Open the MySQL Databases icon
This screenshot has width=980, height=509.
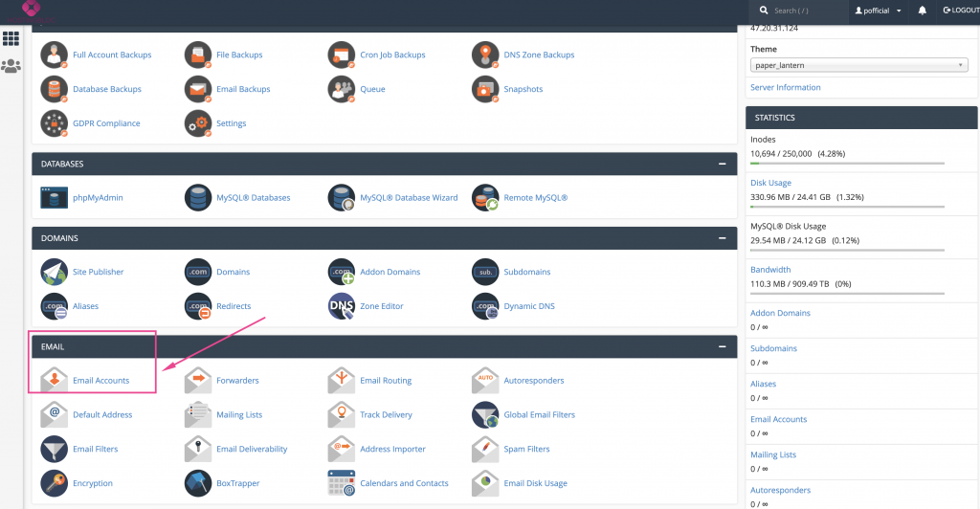(198, 197)
